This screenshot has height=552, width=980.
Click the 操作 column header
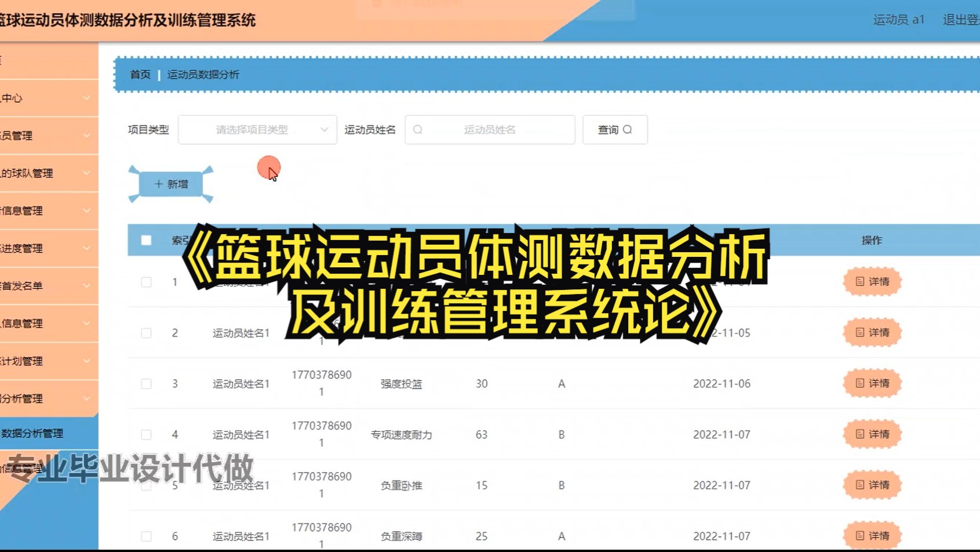click(x=872, y=240)
